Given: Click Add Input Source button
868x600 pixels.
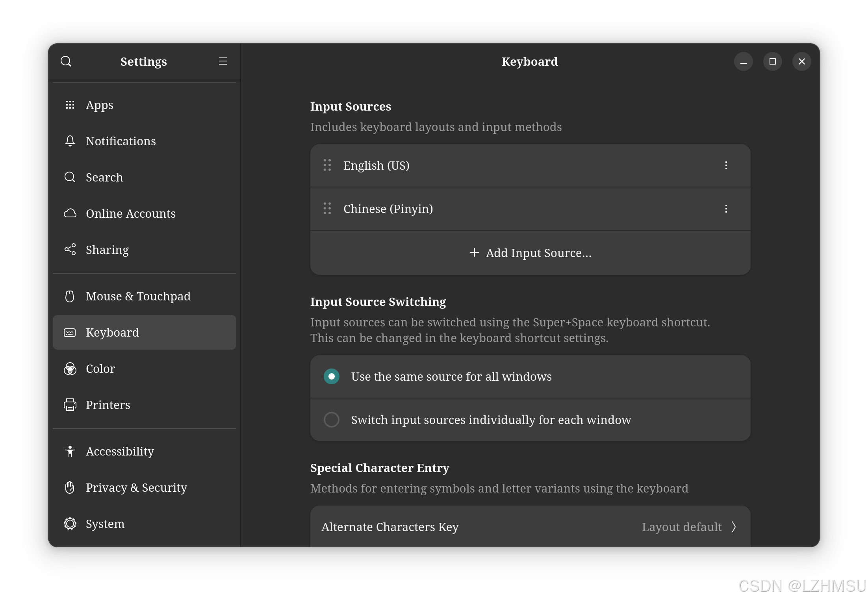Looking at the screenshot, I should [x=530, y=253].
